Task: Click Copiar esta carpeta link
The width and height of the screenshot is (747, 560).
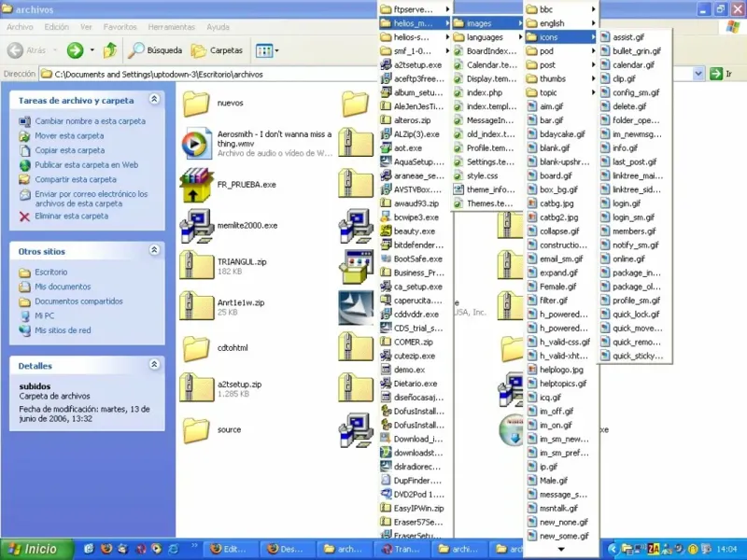Action: pyautogui.click(x=69, y=150)
